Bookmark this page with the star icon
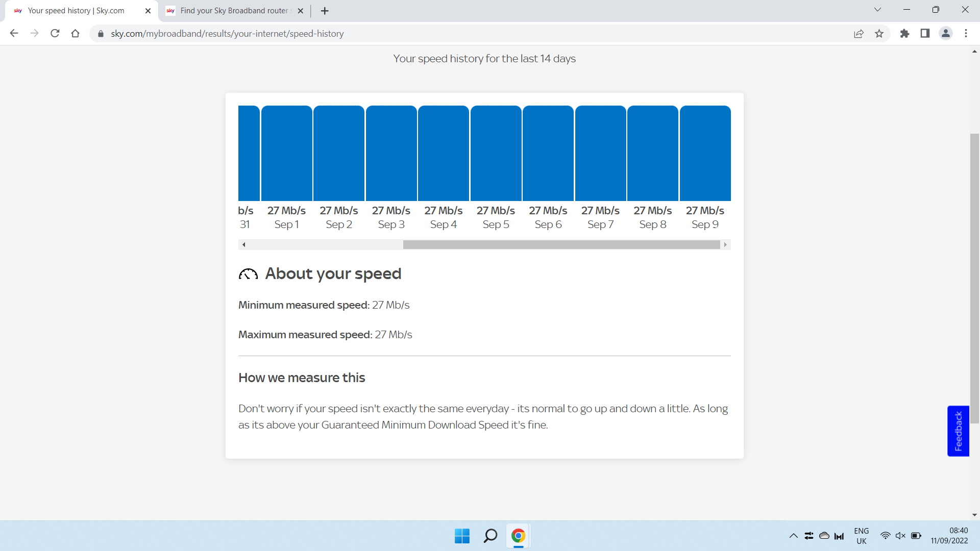Viewport: 980px width, 551px height. click(879, 34)
